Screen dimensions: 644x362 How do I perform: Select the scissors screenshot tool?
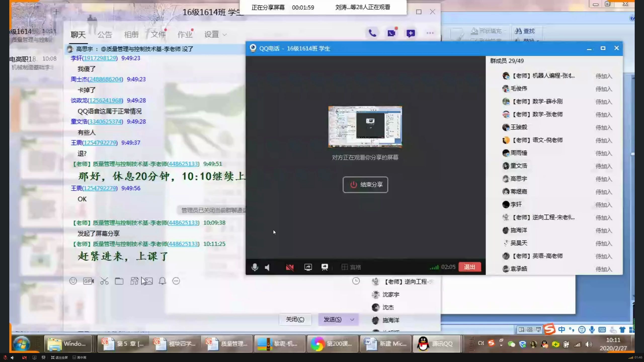coord(104,281)
